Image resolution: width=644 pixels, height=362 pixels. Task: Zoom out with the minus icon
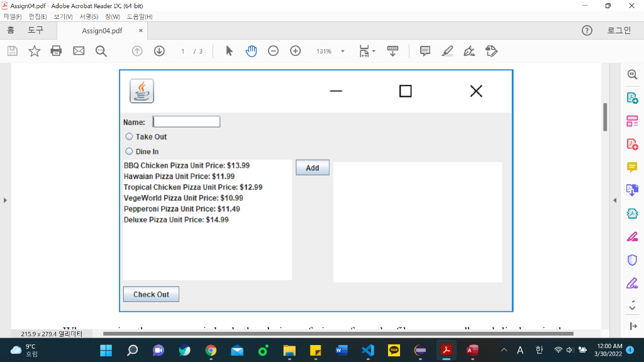[273, 51]
